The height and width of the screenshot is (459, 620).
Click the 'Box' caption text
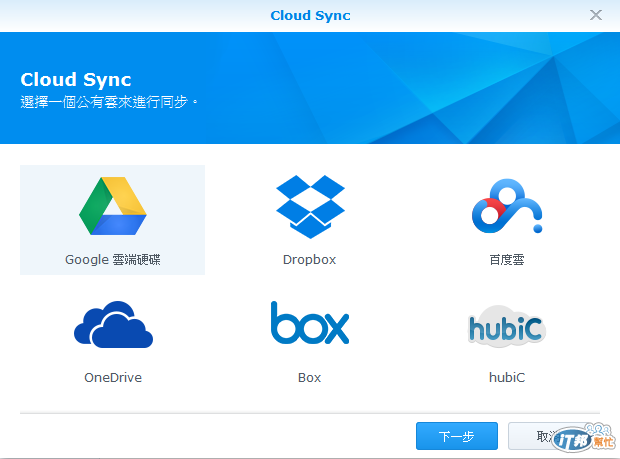tap(310, 378)
